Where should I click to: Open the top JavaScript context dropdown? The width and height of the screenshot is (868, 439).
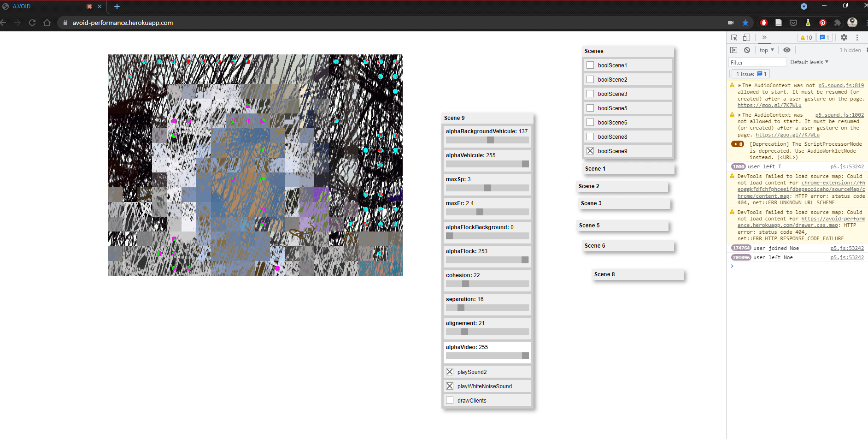pyautogui.click(x=767, y=50)
